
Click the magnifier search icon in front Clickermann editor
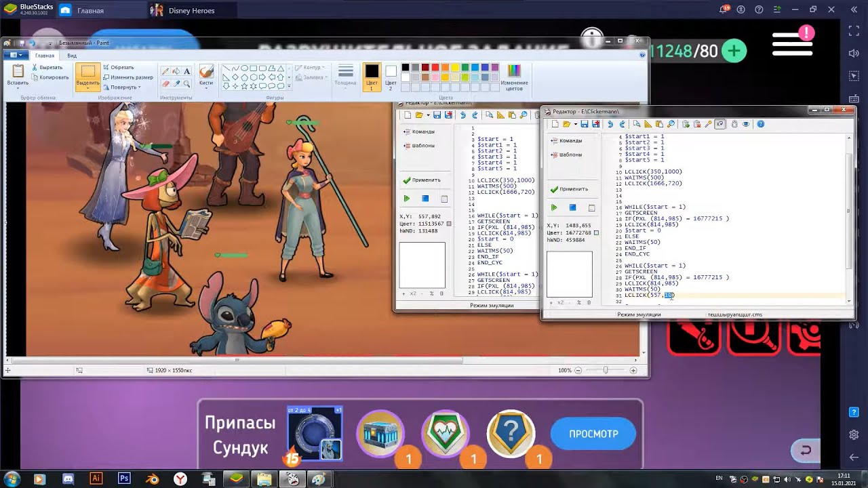pyautogui.click(x=671, y=124)
